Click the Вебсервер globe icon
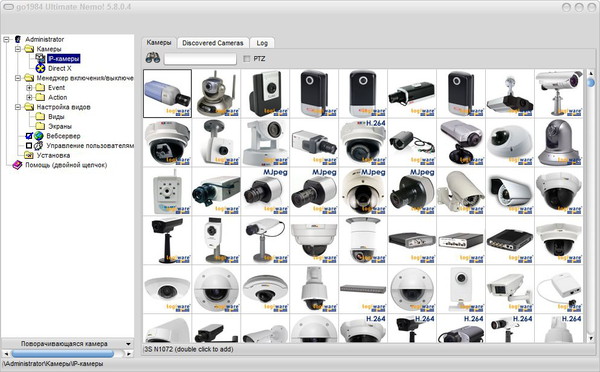Image resolution: width=600 pixels, height=372 pixels. (x=39, y=136)
